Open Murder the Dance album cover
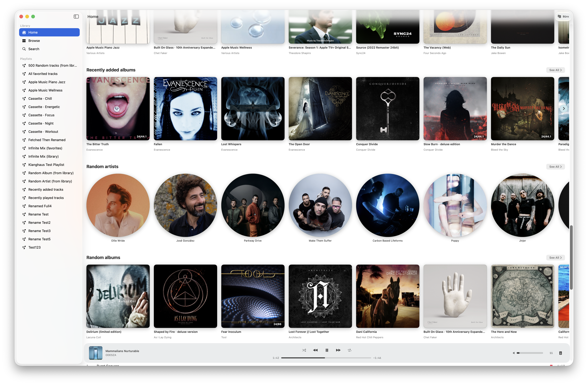 pyautogui.click(x=523, y=109)
